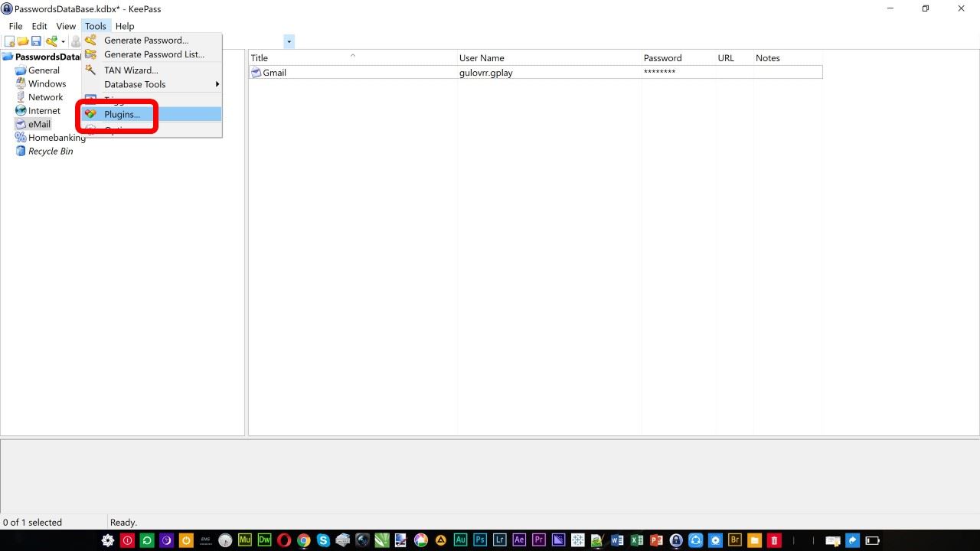The width and height of the screenshot is (980, 551).
Task: Open Adobe Bridge from the taskbar
Action: click(x=735, y=540)
